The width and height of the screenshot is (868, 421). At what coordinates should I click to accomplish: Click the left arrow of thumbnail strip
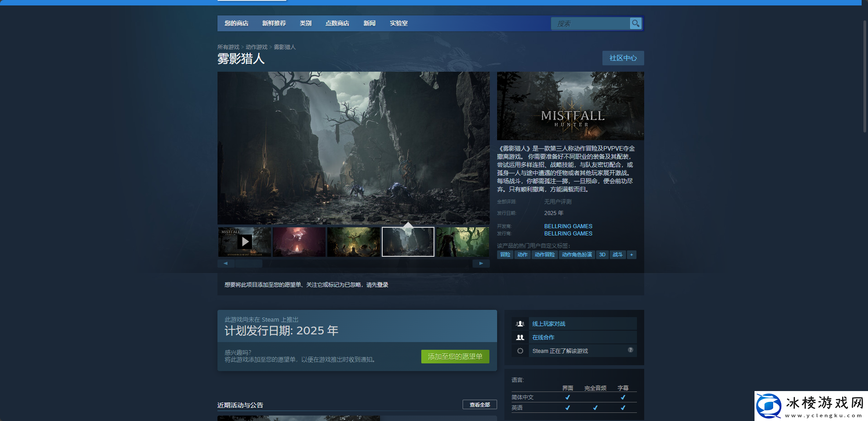[226, 263]
